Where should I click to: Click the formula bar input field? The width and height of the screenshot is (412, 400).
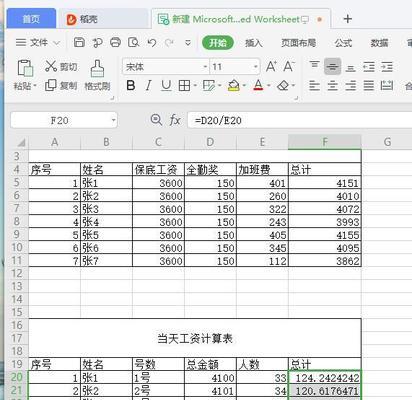(300, 120)
